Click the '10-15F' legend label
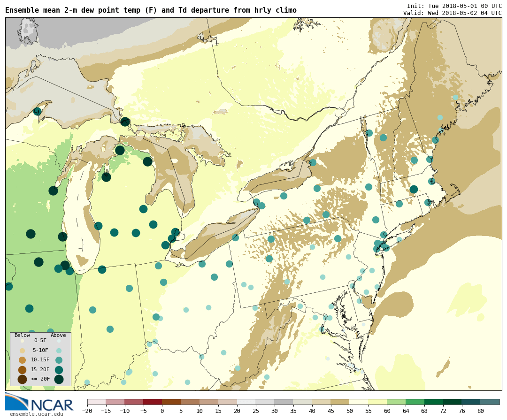This screenshot has height=420, width=507. click(x=40, y=359)
